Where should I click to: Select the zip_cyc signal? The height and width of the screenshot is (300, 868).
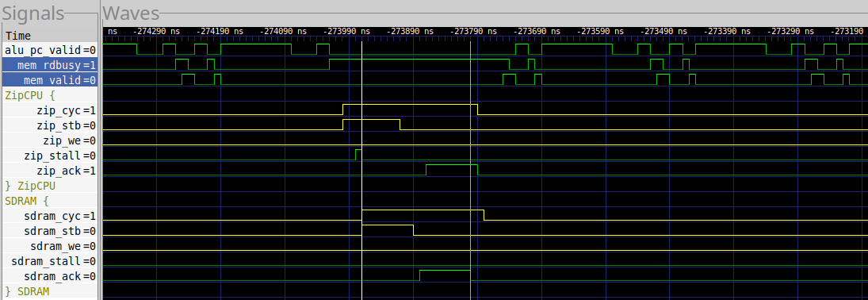point(51,110)
